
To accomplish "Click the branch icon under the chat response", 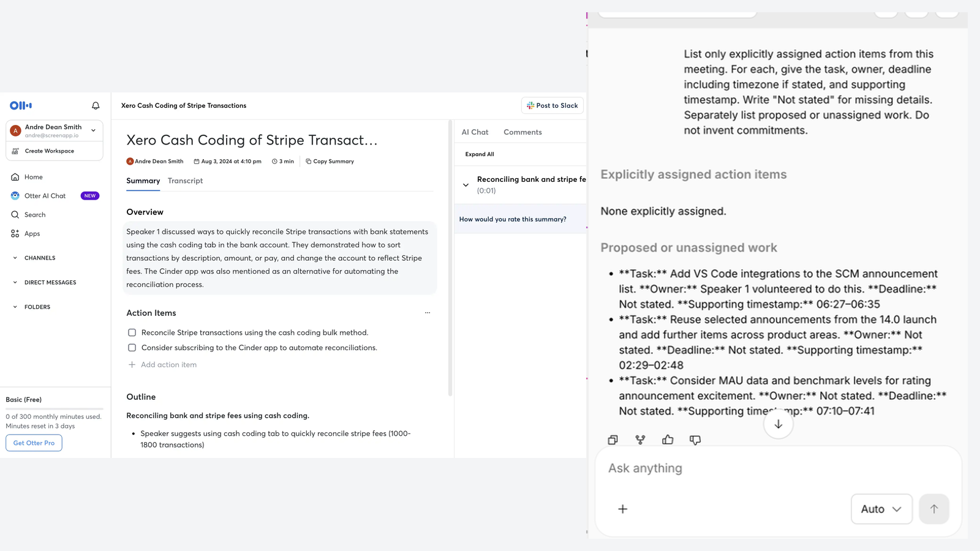I will coord(640,440).
